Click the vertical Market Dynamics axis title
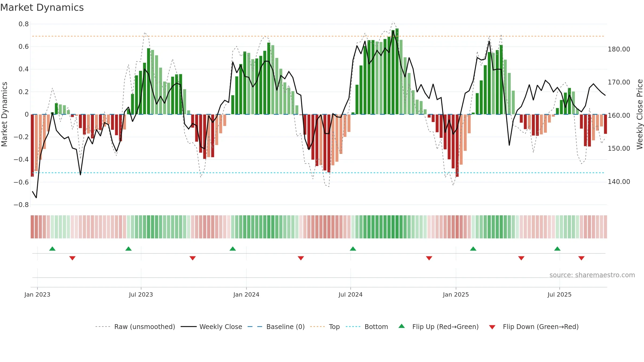Screen dimensions: 644x362 (4, 114)
